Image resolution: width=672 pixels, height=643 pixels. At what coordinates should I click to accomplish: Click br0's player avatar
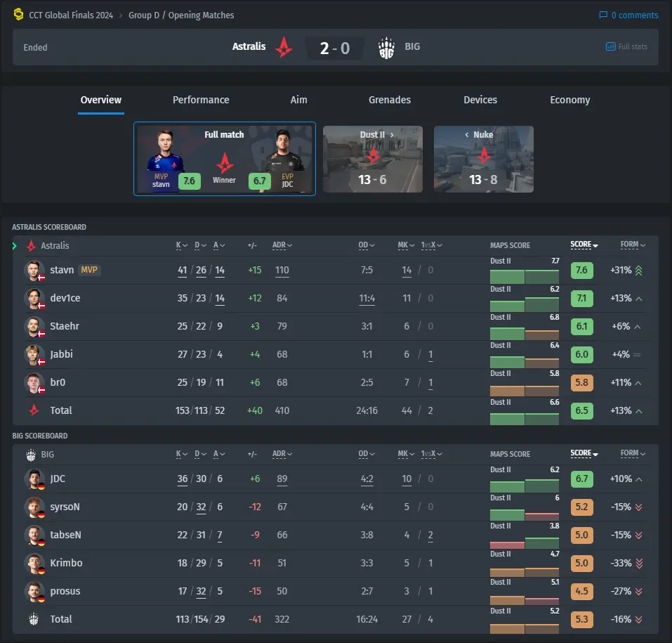(x=34, y=382)
